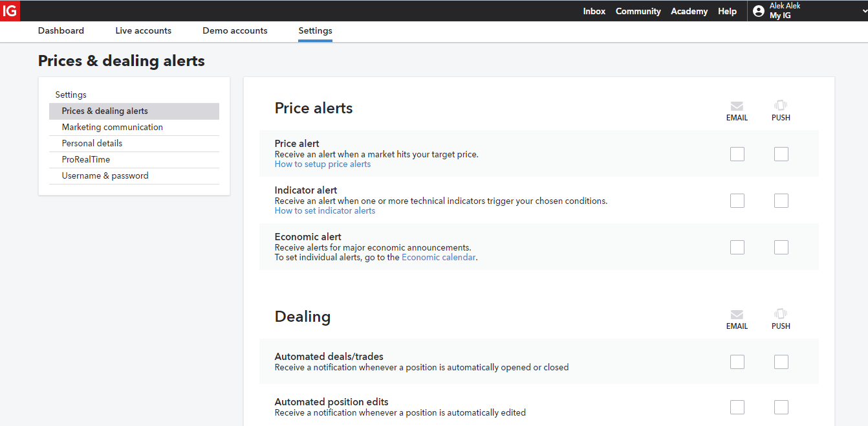Image resolution: width=868 pixels, height=426 pixels.
Task: Click the Indicator alert row title
Action: point(306,190)
